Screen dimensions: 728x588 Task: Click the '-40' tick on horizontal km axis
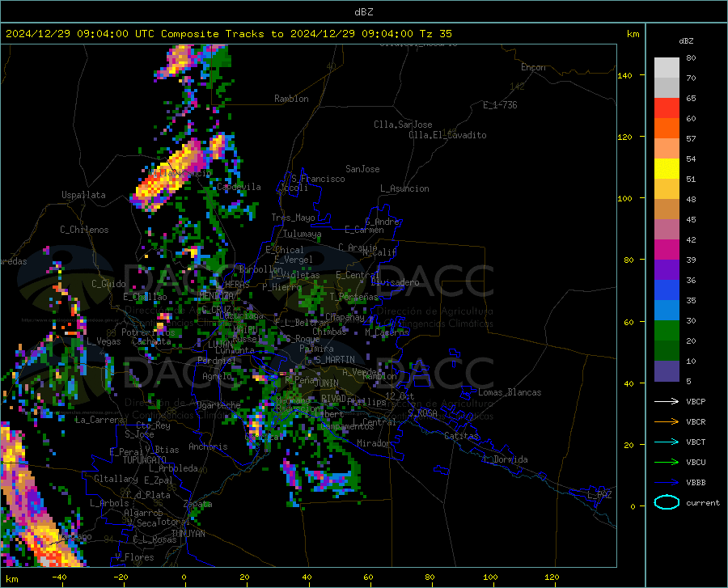coord(59,577)
